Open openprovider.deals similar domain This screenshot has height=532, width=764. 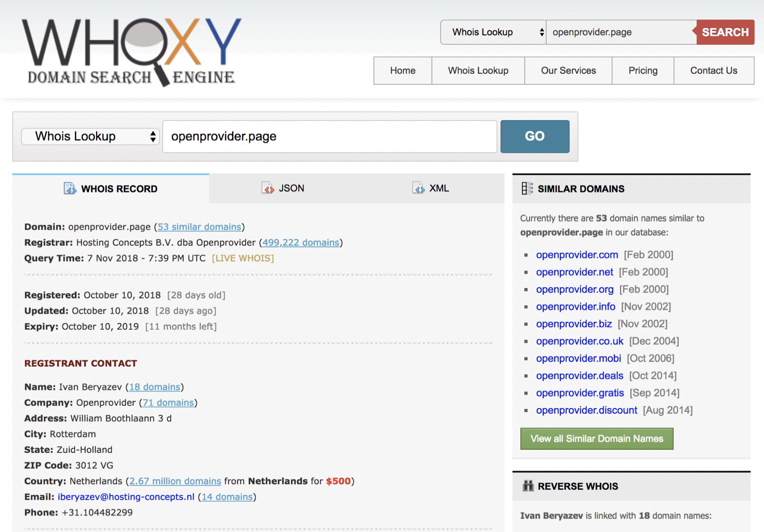click(579, 375)
